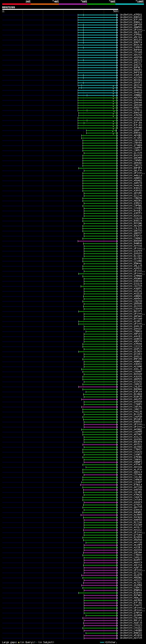Click the green ~80% identity legend segment

point(101,4)
